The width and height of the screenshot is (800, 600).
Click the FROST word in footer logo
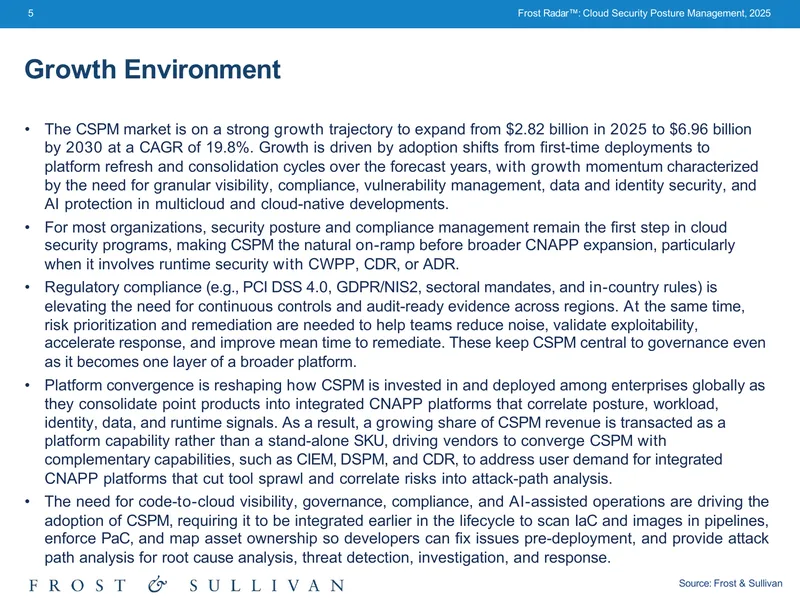click(78, 585)
